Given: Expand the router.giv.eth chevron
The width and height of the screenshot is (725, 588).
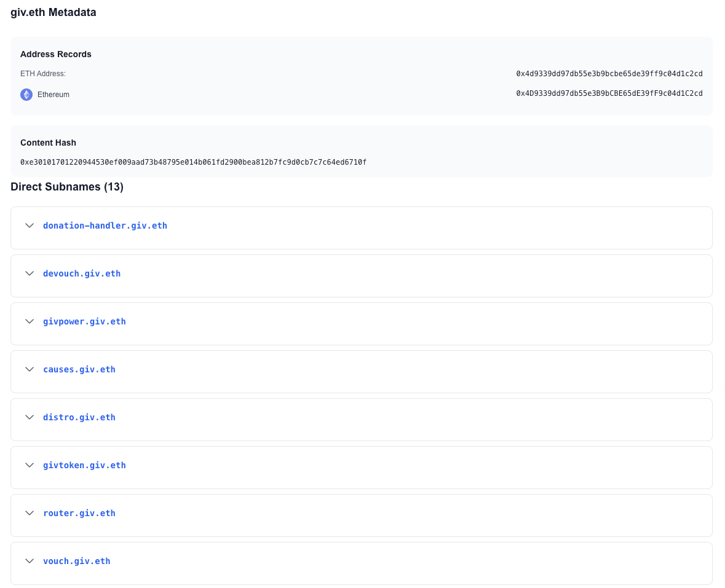Looking at the screenshot, I should click(29, 513).
